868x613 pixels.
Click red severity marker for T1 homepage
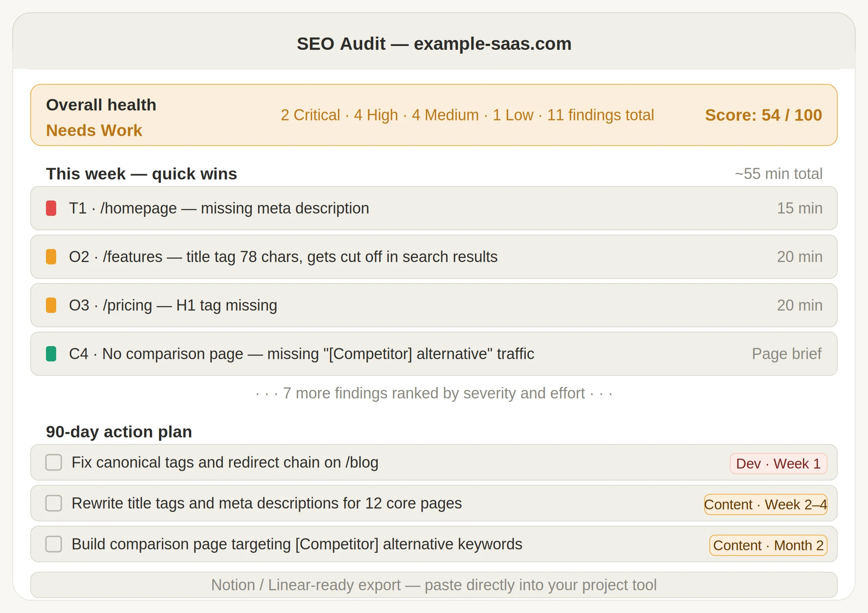(x=51, y=209)
